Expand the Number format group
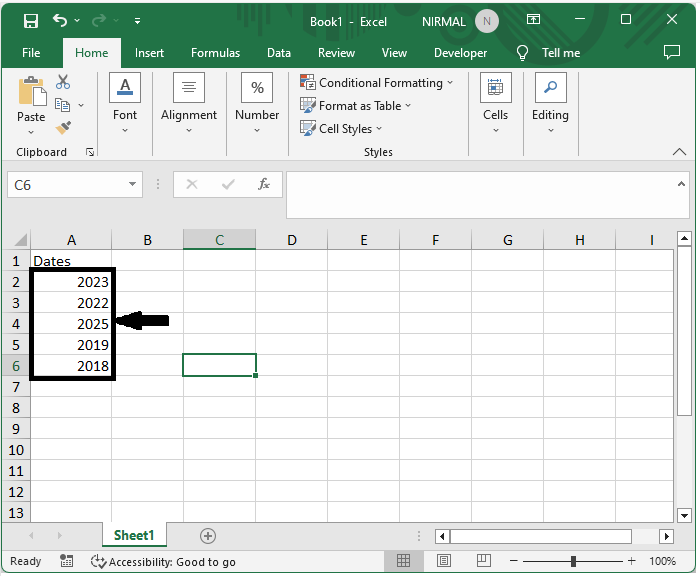Viewport: 700px width, 576px height. pos(257,103)
